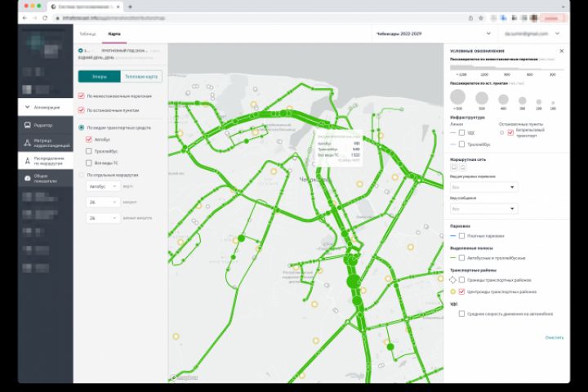
Task: Click the passenger flow gradient legend bar
Action: pos(506,68)
